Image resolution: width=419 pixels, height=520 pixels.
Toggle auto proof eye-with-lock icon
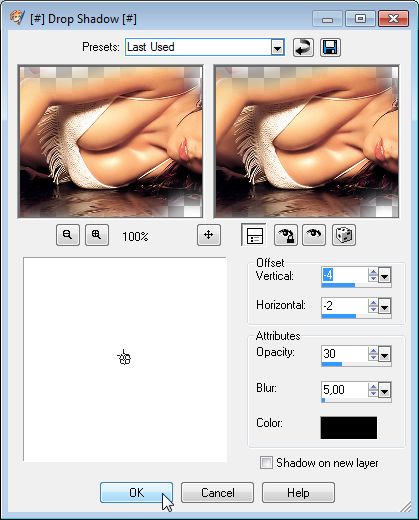[285, 235]
